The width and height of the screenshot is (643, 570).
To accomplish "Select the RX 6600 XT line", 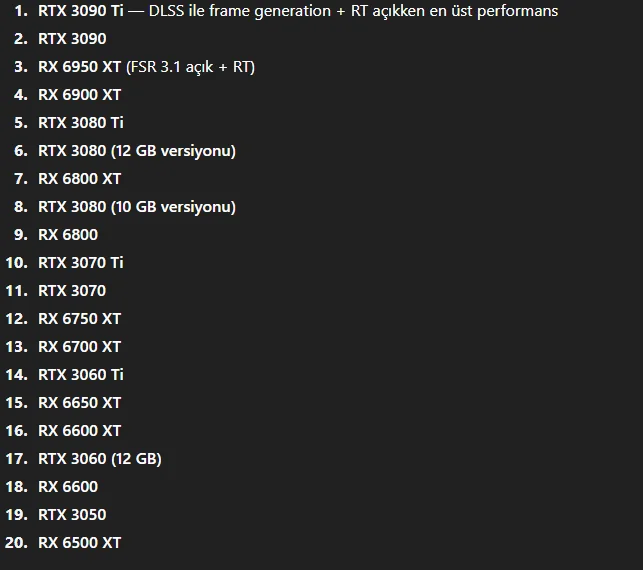I will coord(80,431).
